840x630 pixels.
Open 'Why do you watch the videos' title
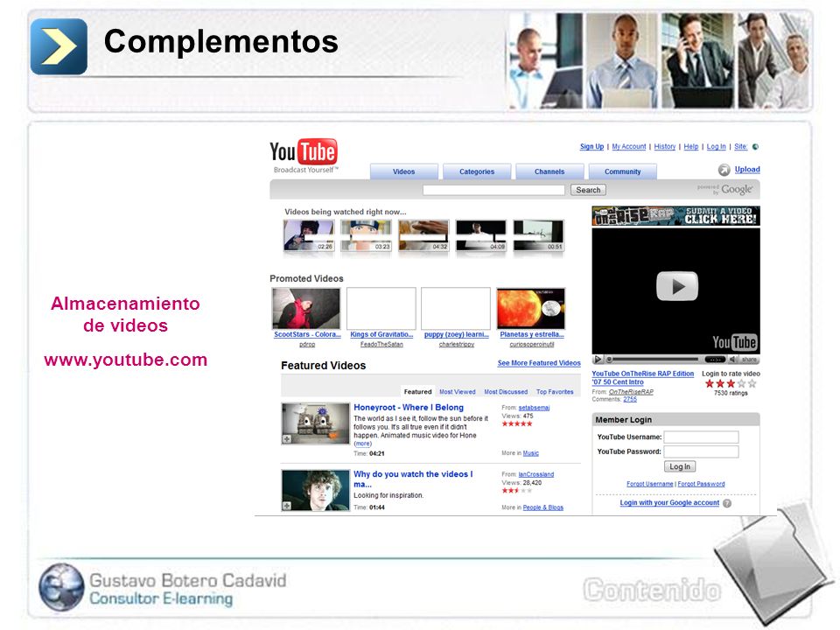coord(413,479)
